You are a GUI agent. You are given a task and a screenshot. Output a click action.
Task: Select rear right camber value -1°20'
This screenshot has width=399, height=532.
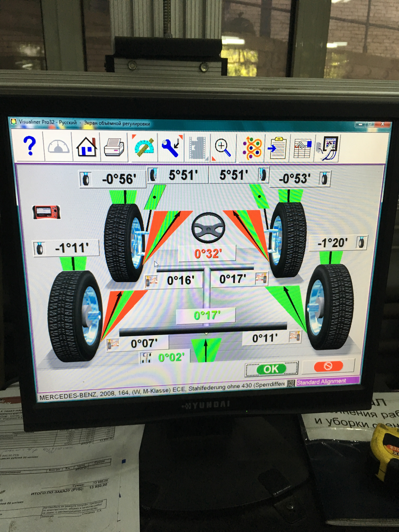[x=332, y=243]
